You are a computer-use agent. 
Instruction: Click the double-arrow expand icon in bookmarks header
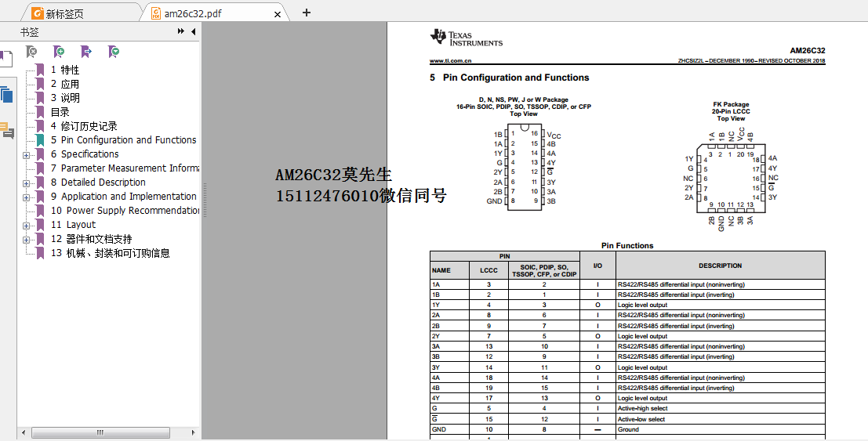click(181, 31)
